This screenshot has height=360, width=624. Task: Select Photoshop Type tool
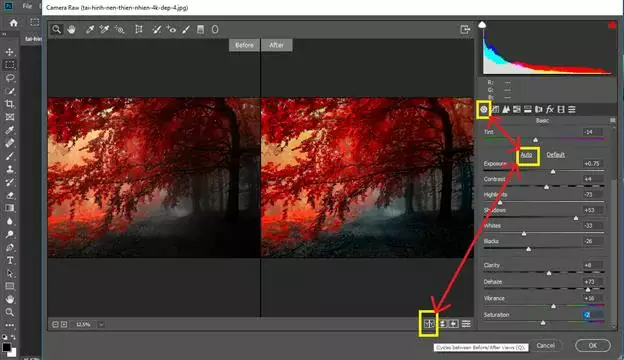coord(10,261)
